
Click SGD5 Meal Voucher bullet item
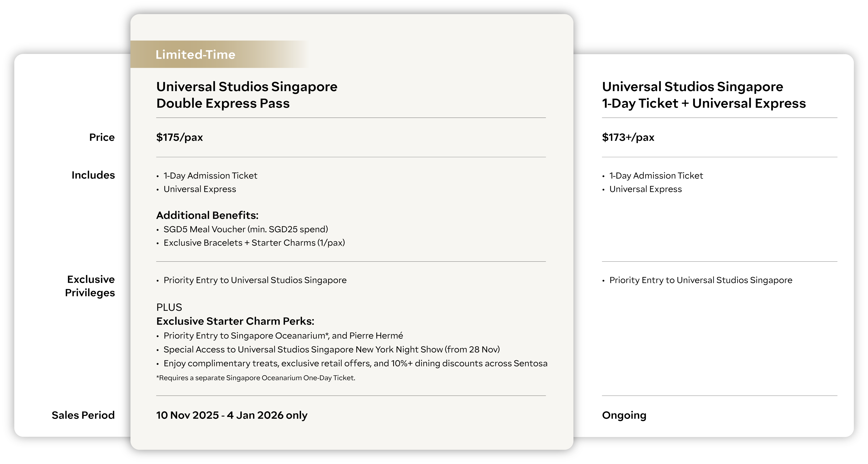[246, 229]
